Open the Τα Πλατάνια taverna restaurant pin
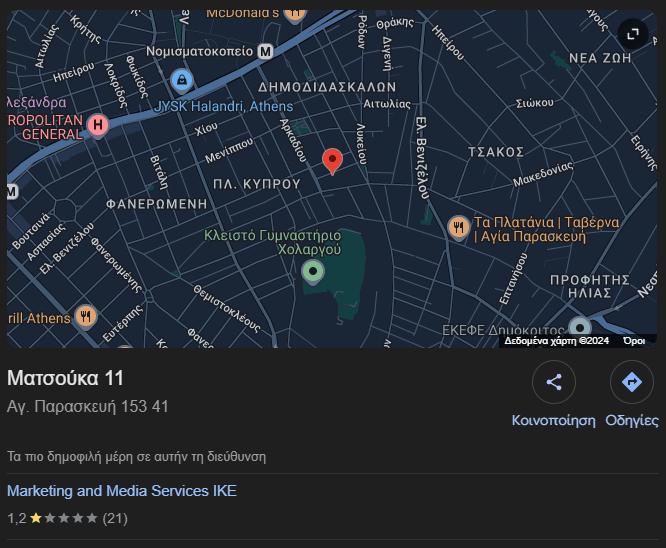666x548 pixels. click(x=458, y=228)
